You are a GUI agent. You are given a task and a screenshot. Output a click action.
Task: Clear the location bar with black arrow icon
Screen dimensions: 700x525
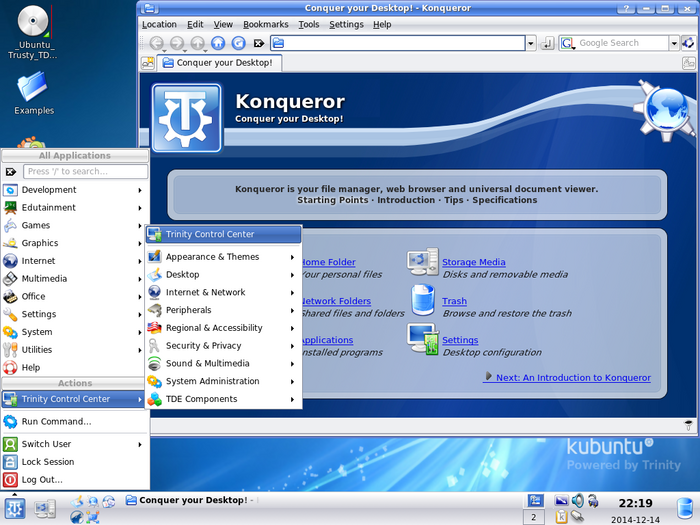tap(259, 43)
